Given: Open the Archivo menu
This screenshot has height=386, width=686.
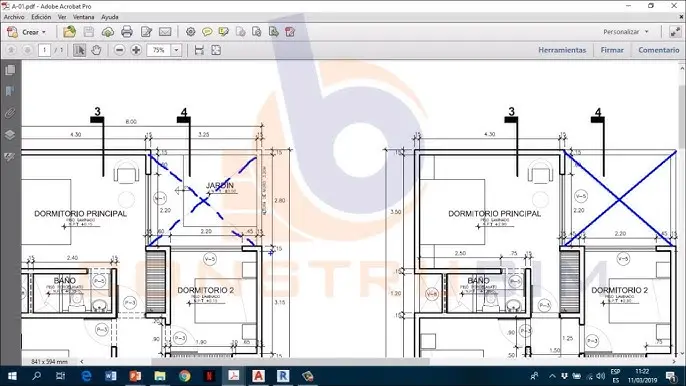Looking at the screenshot, I should click(14, 17).
